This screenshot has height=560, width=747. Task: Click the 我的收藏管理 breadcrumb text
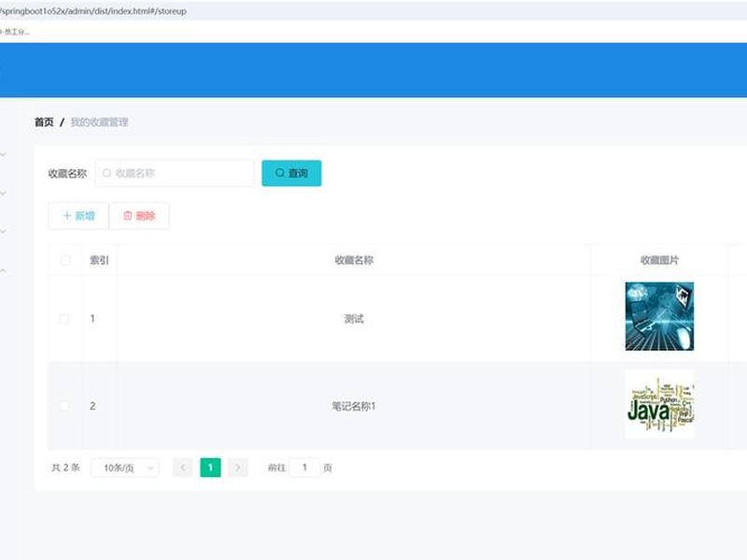(x=100, y=122)
